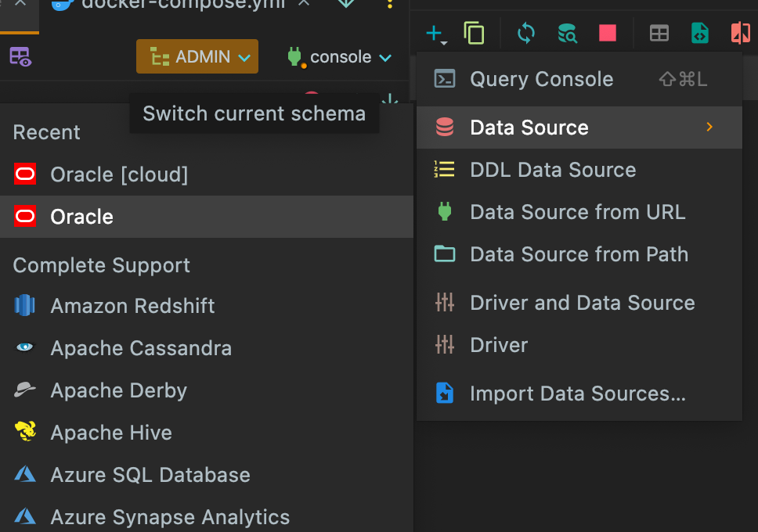Choose Azure SQL Database
Image resolution: width=758 pixels, height=532 pixels.
click(207, 475)
